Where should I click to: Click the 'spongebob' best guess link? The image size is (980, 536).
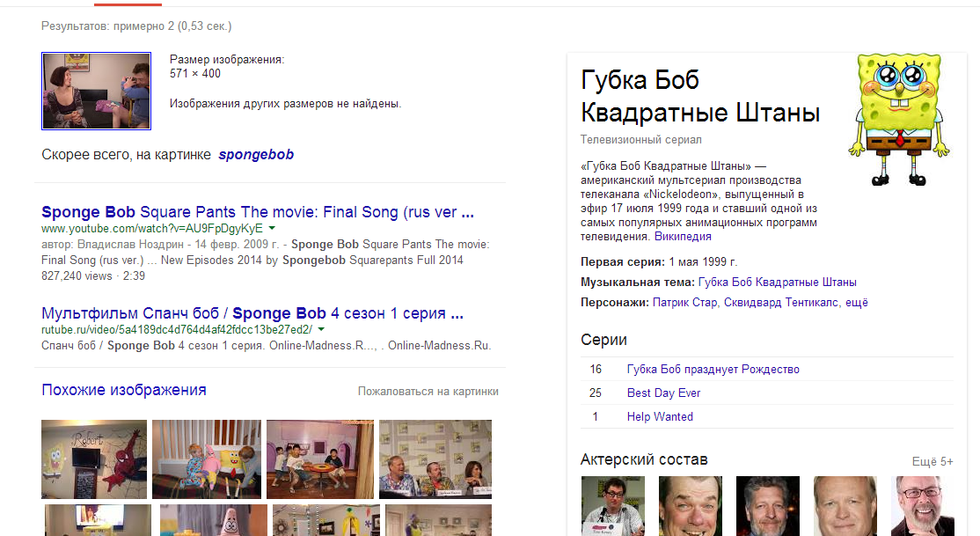tap(256, 155)
